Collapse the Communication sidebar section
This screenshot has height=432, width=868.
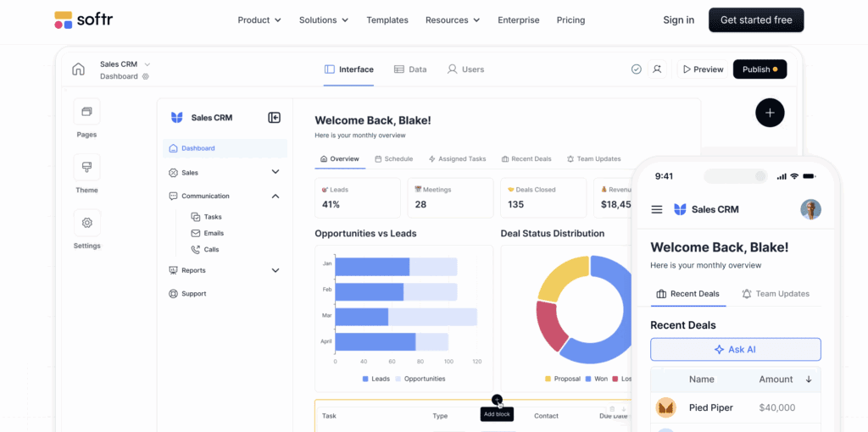coord(275,196)
